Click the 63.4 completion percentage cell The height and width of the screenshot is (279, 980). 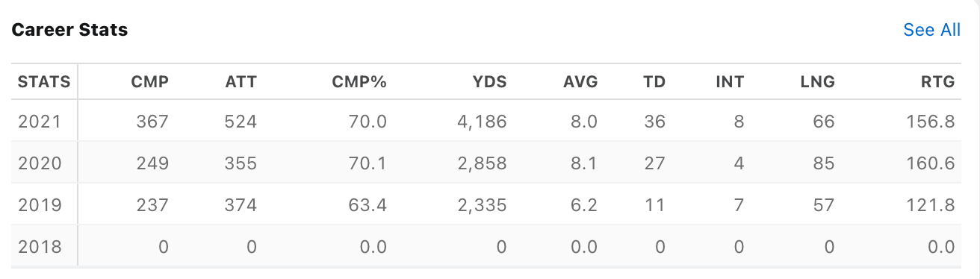click(x=368, y=204)
